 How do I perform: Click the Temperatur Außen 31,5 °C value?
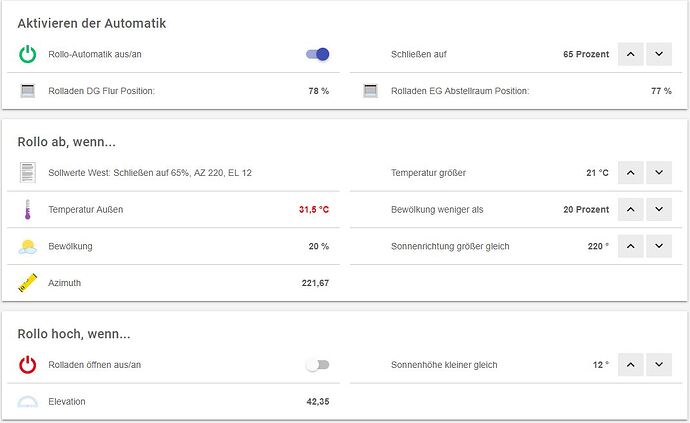pyautogui.click(x=314, y=210)
